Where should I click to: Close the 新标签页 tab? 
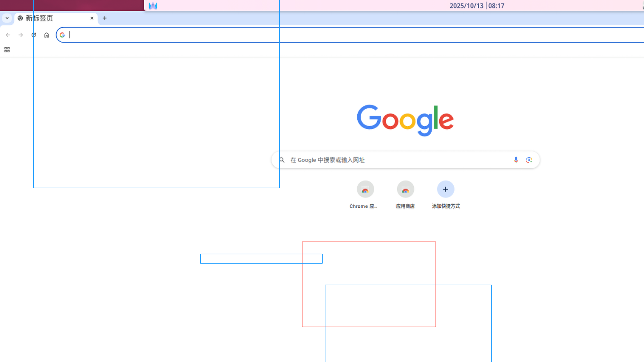(x=92, y=18)
